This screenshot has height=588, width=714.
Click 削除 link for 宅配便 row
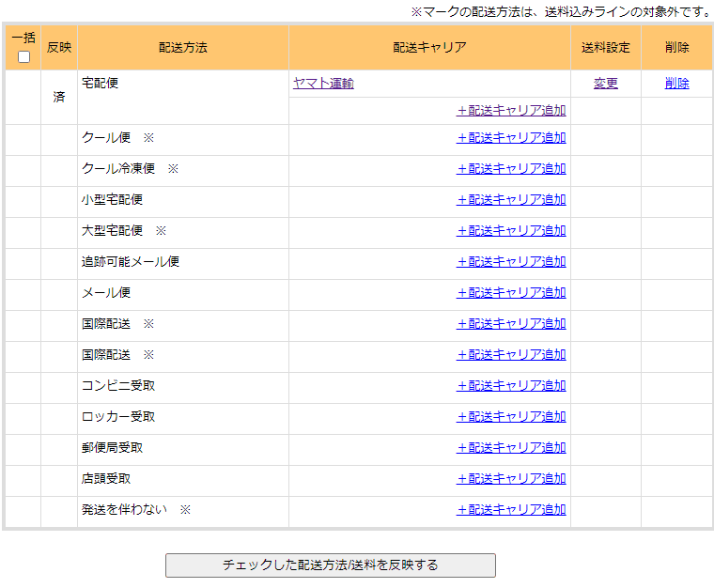click(676, 84)
